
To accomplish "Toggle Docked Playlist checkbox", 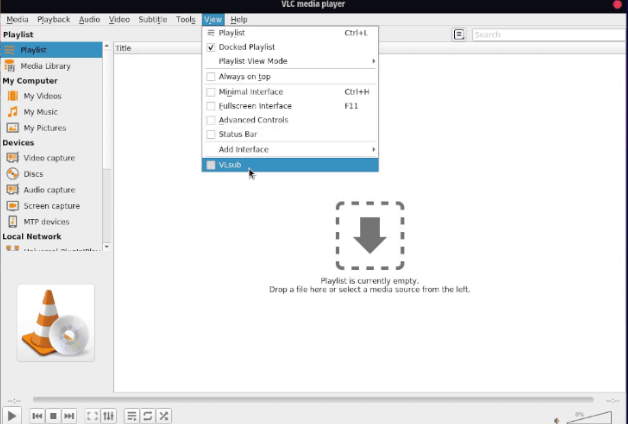I will pos(290,47).
